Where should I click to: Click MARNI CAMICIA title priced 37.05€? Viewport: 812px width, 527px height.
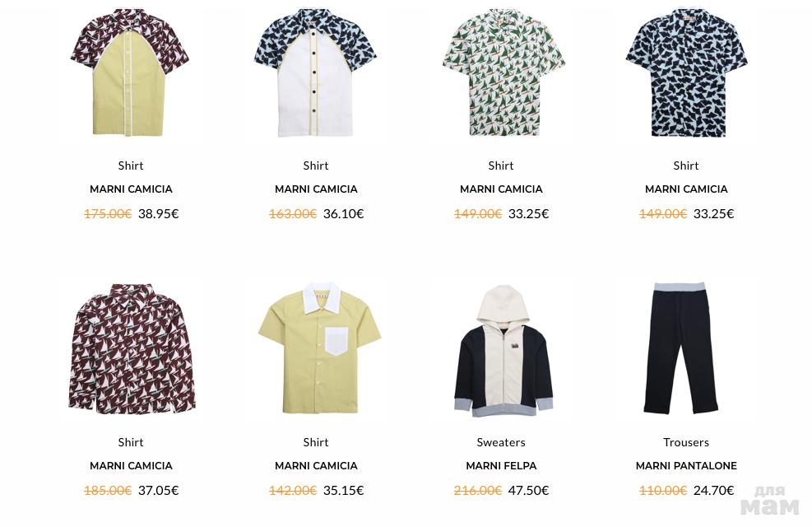click(131, 466)
